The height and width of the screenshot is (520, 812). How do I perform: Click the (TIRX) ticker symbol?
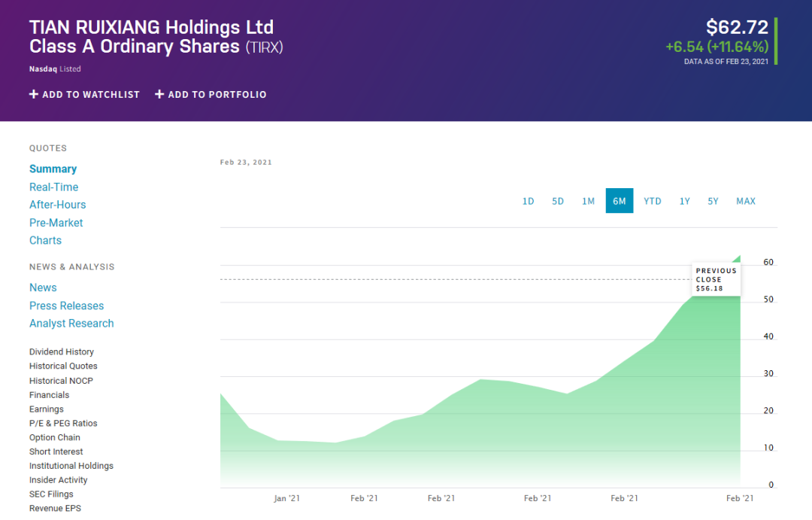(264, 47)
